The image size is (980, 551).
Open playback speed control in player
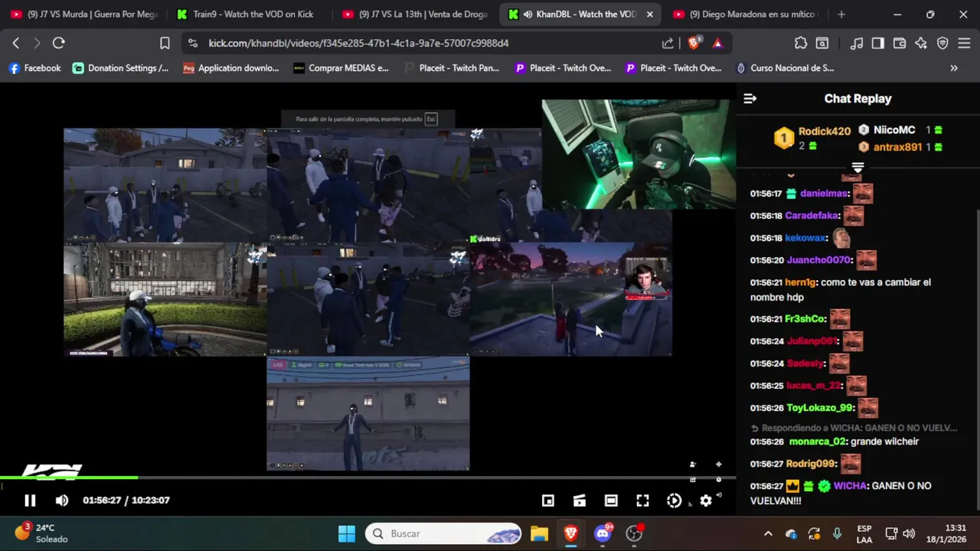click(x=674, y=500)
